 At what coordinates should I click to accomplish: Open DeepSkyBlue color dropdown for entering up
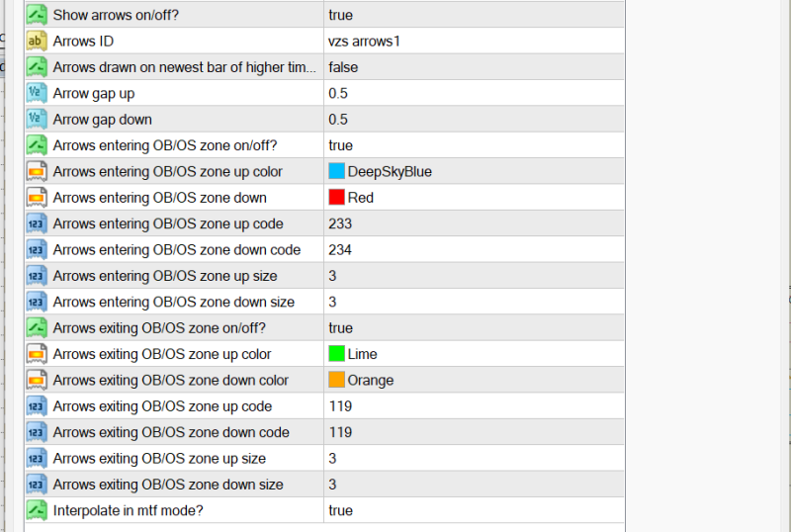[x=474, y=171]
